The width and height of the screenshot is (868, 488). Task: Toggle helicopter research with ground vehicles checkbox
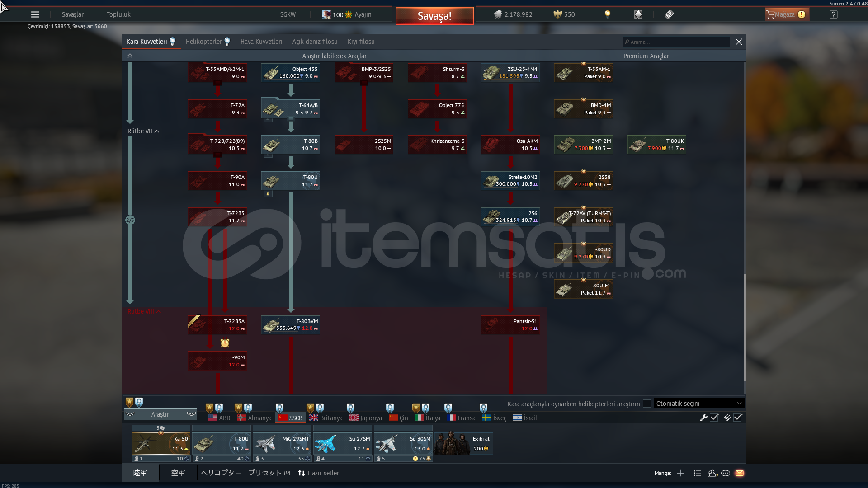(647, 404)
